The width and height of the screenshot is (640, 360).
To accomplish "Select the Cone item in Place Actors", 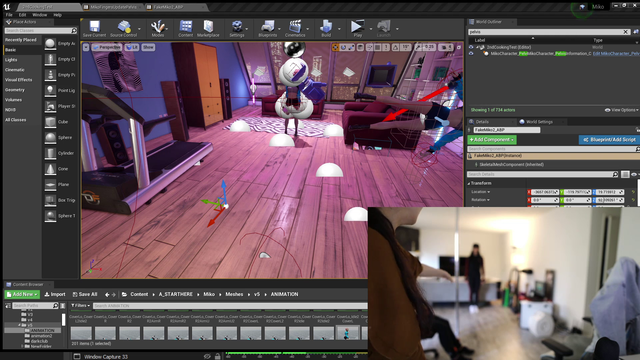I will click(x=60, y=169).
